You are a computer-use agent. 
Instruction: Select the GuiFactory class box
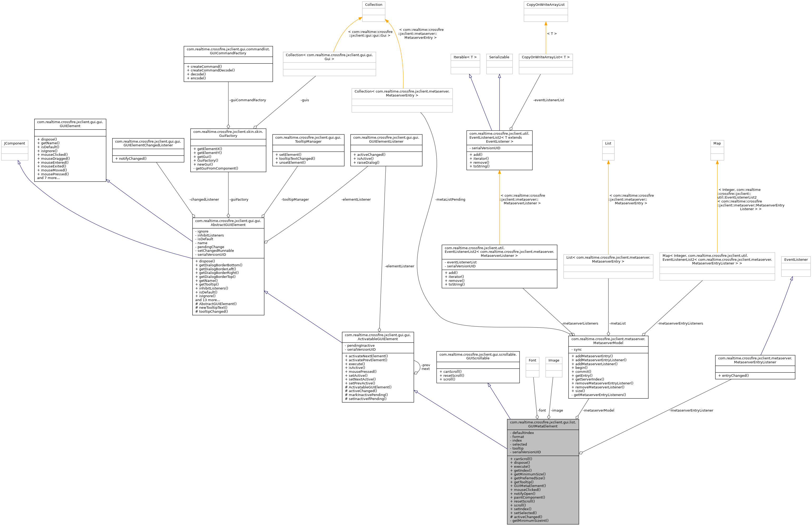point(228,150)
